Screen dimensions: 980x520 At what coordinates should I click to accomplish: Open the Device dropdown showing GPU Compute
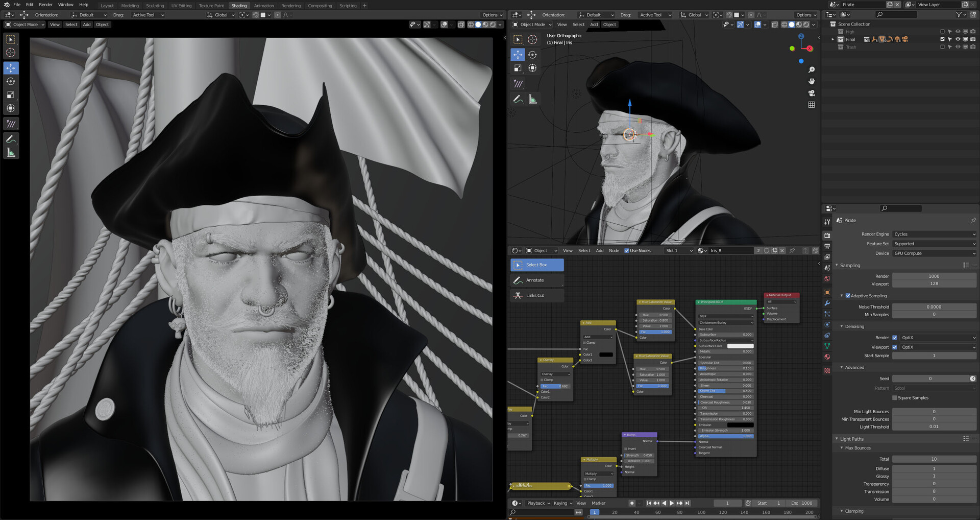(934, 253)
